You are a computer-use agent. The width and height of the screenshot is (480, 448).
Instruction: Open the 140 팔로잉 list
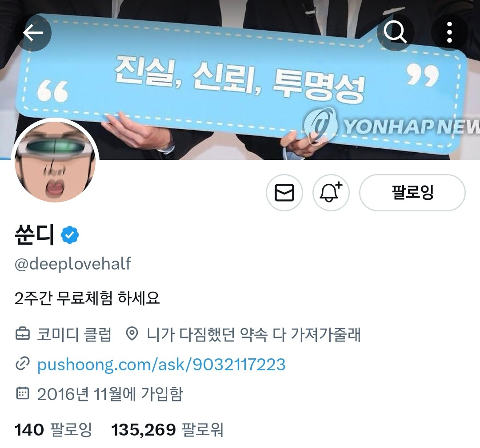pyautogui.click(x=53, y=430)
